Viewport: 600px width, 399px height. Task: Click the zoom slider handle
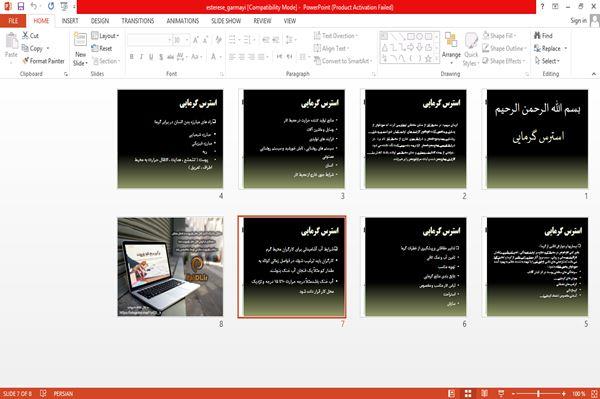click(538, 393)
